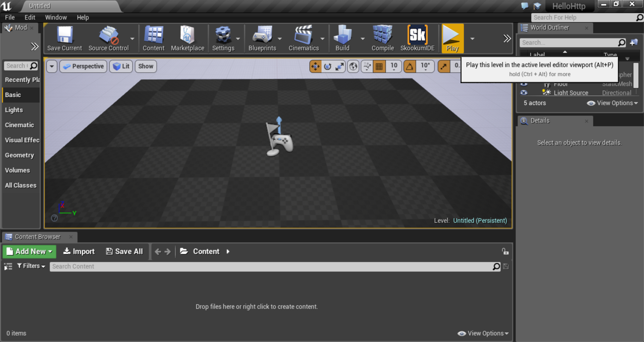The image size is (644, 342).
Task: Toggle rotation angle snapping
Action: (410, 66)
